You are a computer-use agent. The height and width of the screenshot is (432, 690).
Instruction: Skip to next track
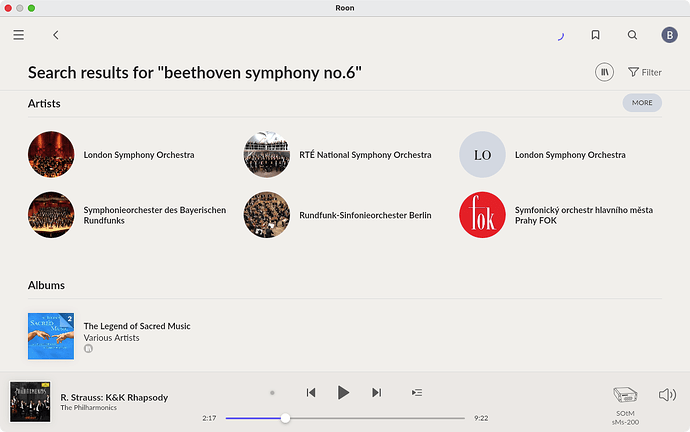pyautogui.click(x=376, y=393)
